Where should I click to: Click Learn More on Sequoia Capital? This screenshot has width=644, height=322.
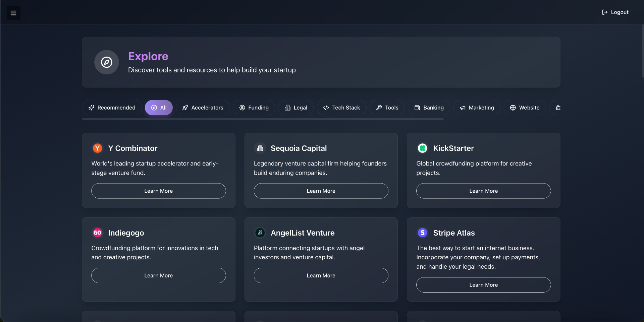pyautogui.click(x=321, y=191)
